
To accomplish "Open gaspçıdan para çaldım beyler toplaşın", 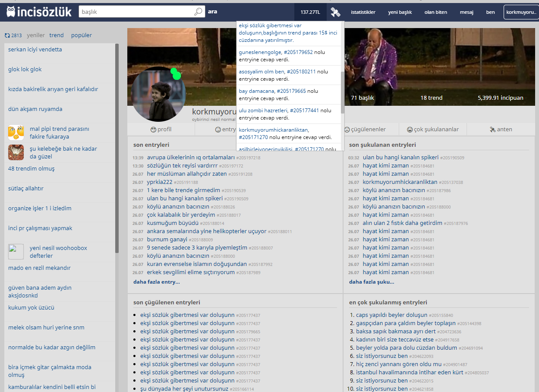I will [406, 323].
